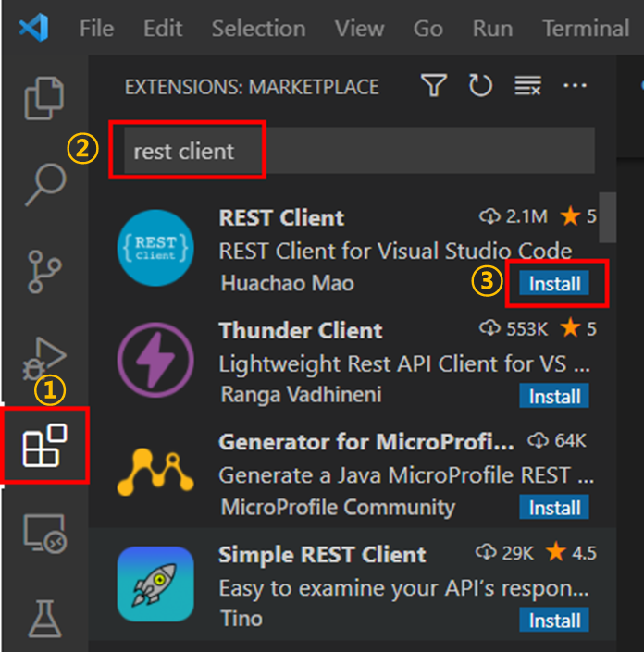Viewport: 644px width, 652px height.
Task: Open the Go menu
Action: click(428, 29)
